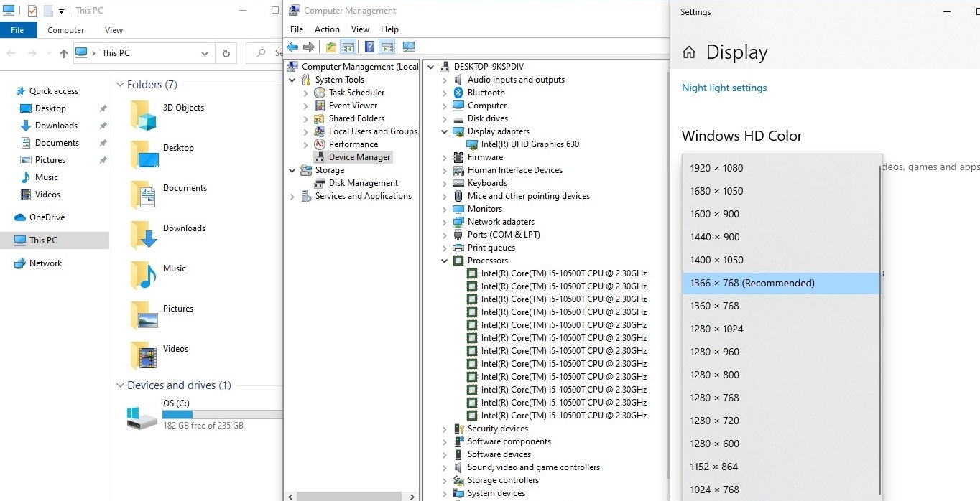Click the Properties icon in Explorer title bar
The width and height of the screenshot is (980, 501).
pyautogui.click(x=32, y=11)
